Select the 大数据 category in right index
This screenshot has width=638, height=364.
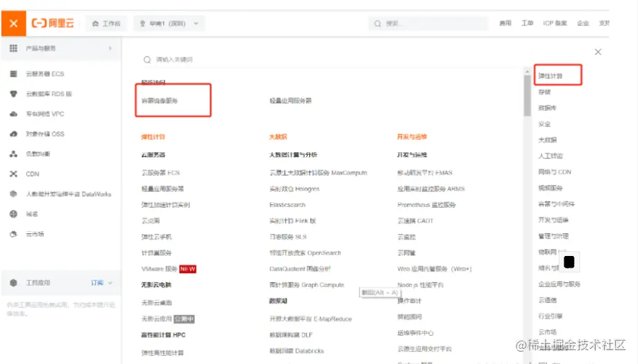(x=547, y=140)
